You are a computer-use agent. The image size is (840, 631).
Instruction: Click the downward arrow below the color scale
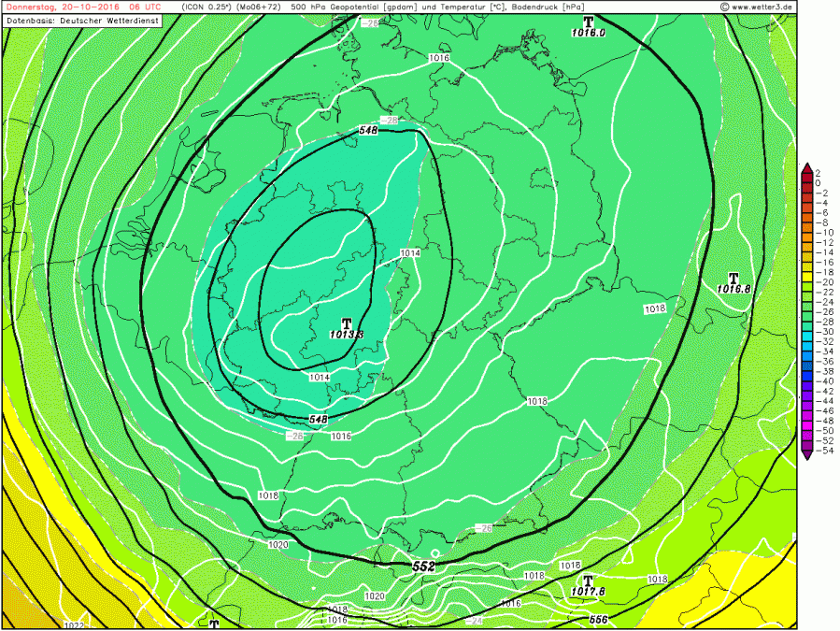(805, 455)
